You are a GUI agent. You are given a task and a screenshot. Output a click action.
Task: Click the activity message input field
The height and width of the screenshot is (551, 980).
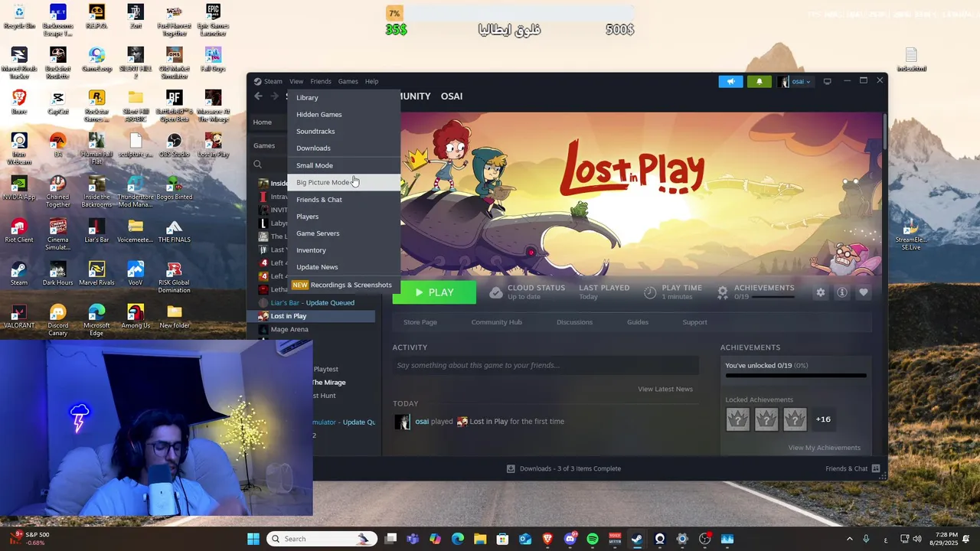[546, 366]
